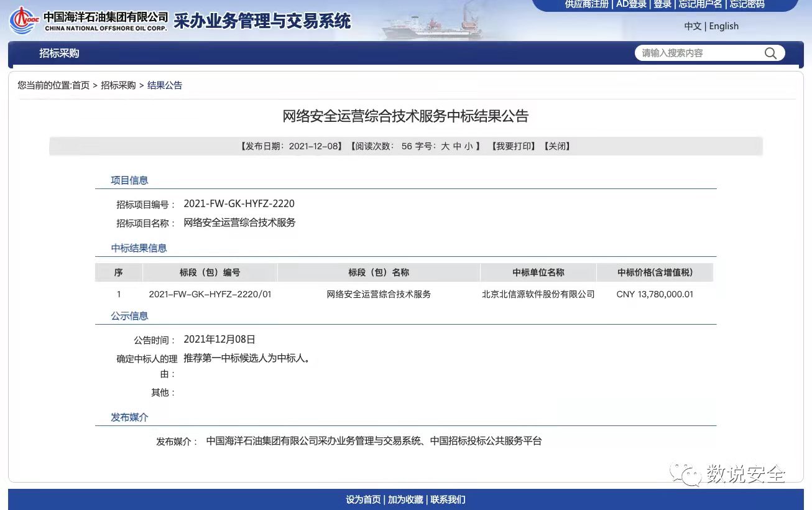Open 供应商注册 link

(x=586, y=4)
